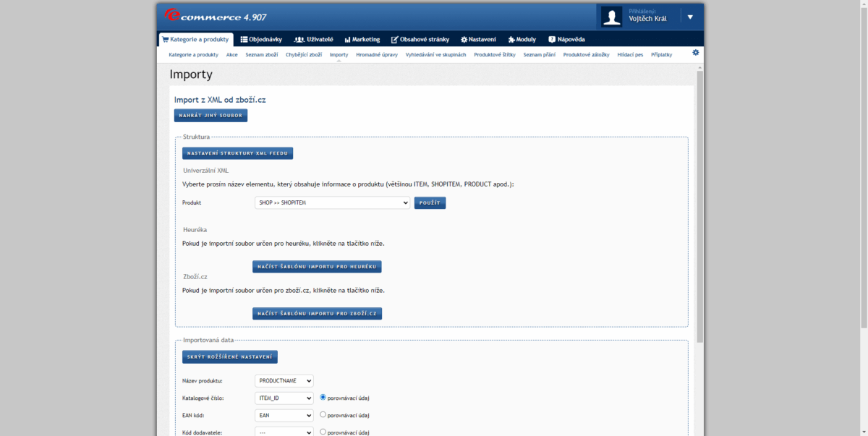Select porovnávací údaj for Kód dodavatele
This screenshot has width=868, height=436.
(x=321, y=432)
